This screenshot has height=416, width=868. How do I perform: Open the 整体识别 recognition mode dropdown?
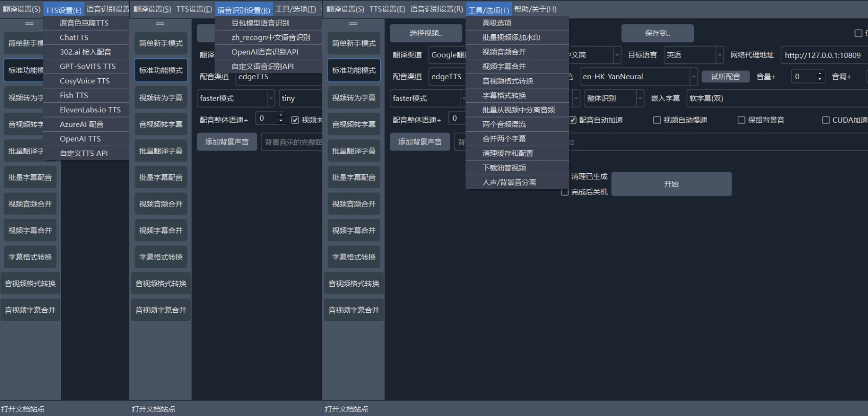(x=640, y=98)
